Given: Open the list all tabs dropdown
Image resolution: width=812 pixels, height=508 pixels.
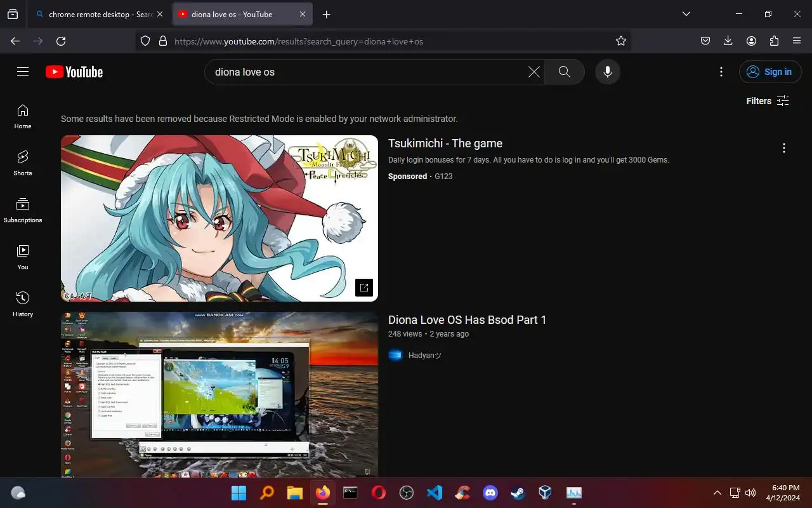Looking at the screenshot, I should 686,14.
